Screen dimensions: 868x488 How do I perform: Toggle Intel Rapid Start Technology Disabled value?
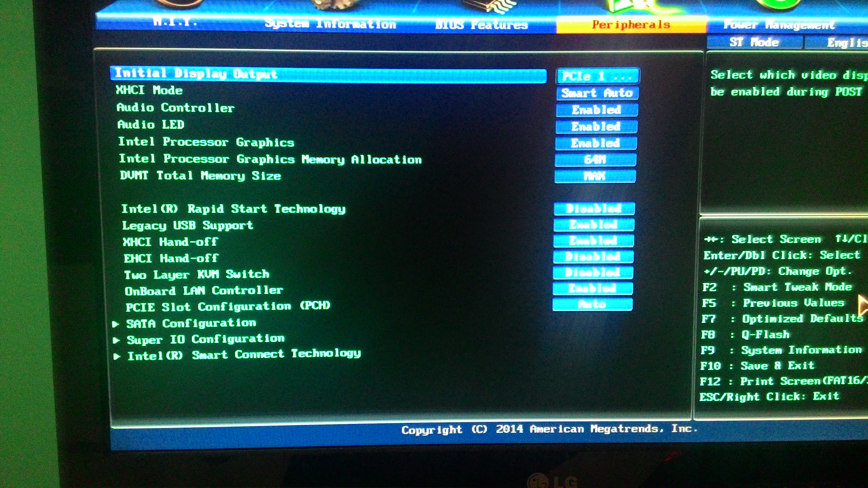(594, 209)
